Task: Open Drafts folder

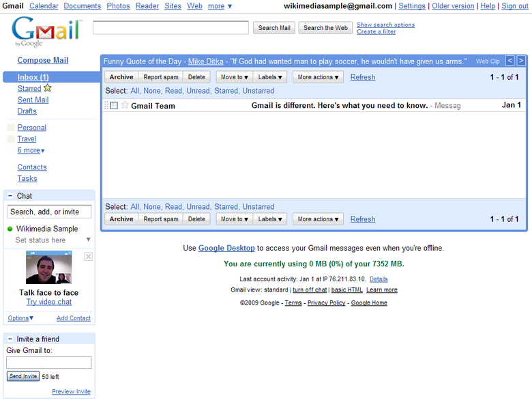Action: click(27, 111)
